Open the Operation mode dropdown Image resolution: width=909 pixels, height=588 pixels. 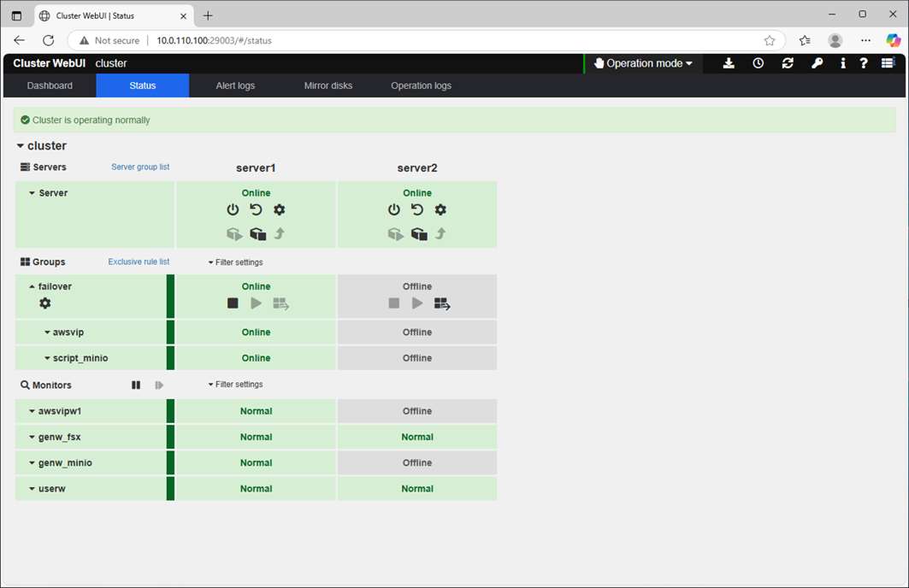coord(643,63)
